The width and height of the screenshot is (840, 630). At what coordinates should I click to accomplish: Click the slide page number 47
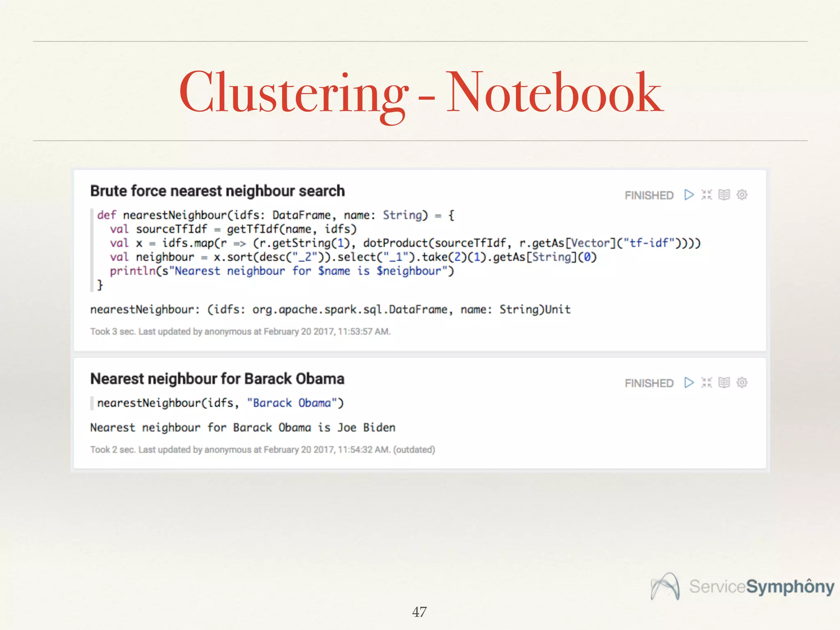coord(419,612)
